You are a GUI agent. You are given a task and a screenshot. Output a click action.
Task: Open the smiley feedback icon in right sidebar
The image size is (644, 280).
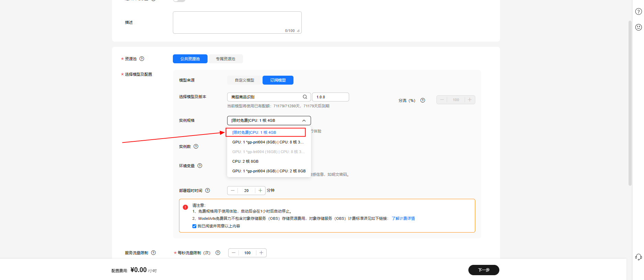pyautogui.click(x=639, y=27)
